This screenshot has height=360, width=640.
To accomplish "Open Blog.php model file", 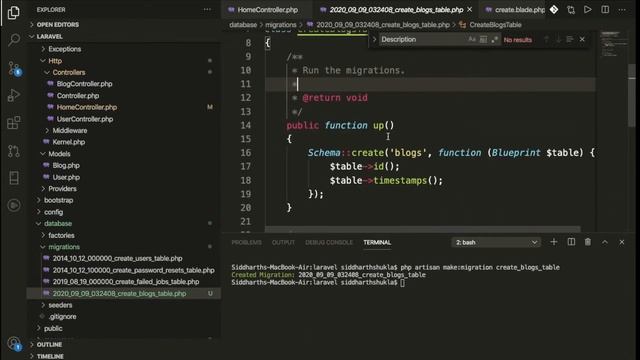I will [66, 165].
